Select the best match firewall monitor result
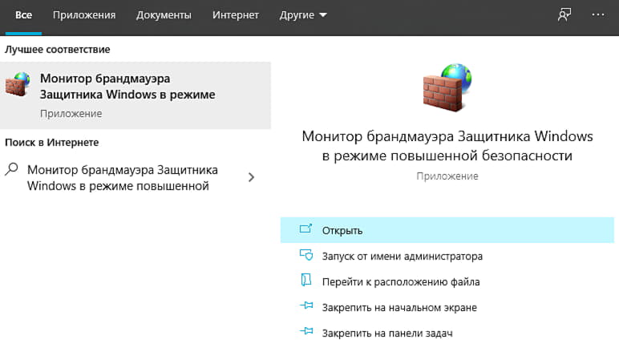Screen dimensions: 619x364 [136, 95]
